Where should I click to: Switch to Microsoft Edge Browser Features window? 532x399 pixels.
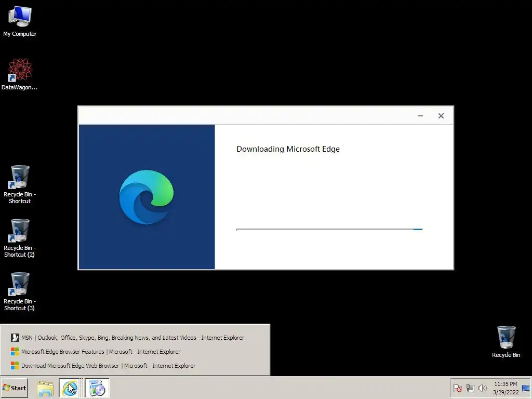tap(96, 352)
